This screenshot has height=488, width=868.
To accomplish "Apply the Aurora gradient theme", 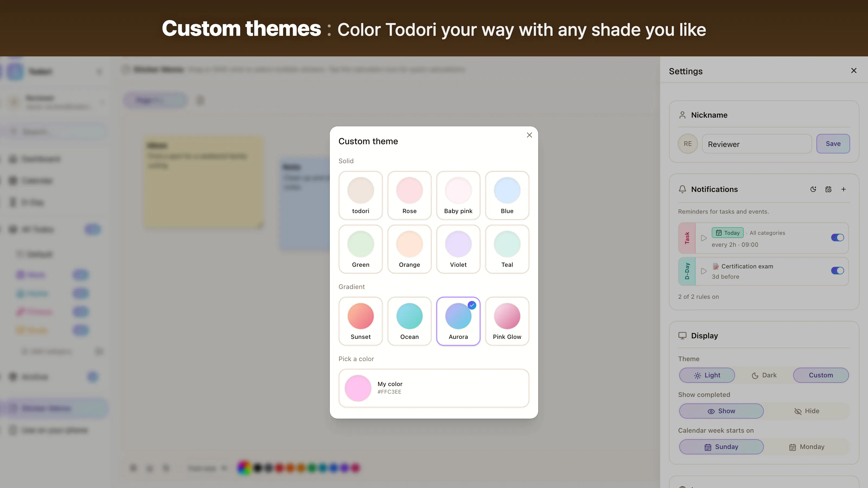I will (458, 321).
